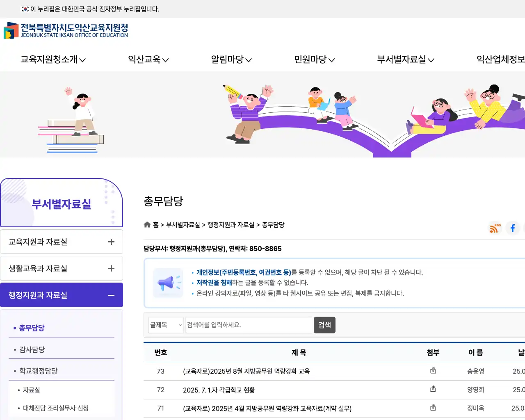The image size is (525, 420).
Task: Open the RSS feed icon
Action: 495,228
